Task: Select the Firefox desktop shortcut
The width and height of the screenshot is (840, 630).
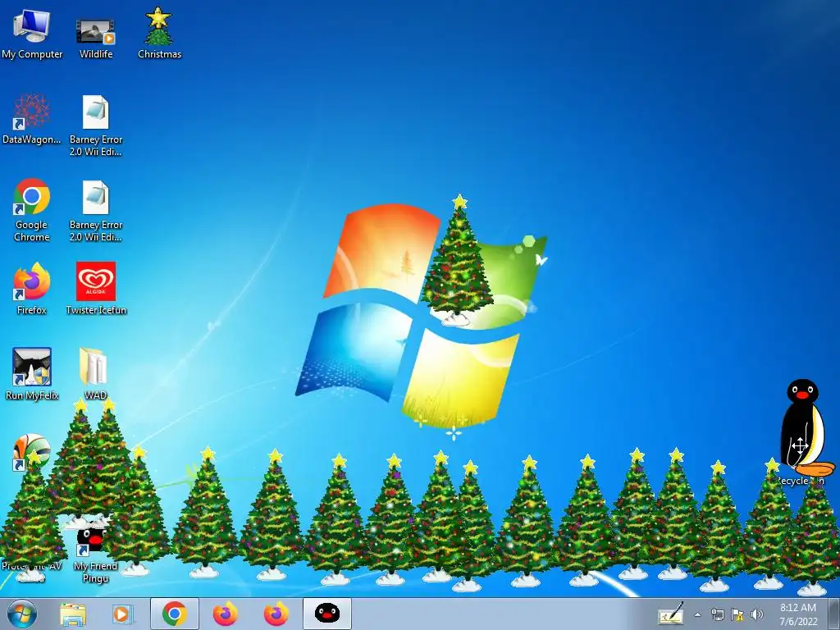Action: pyautogui.click(x=32, y=290)
